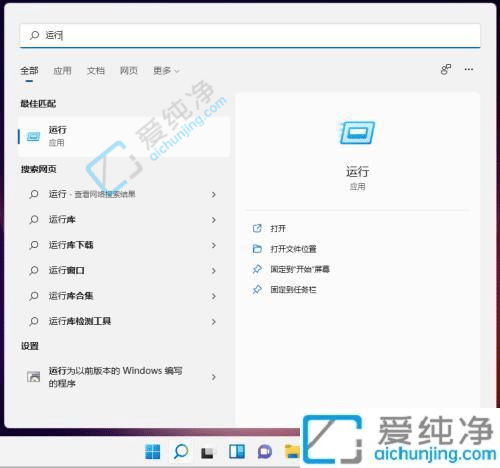Image resolution: width=500 pixels, height=468 pixels.
Task: Click the Search icon on the taskbar
Action: [x=181, y=452]
